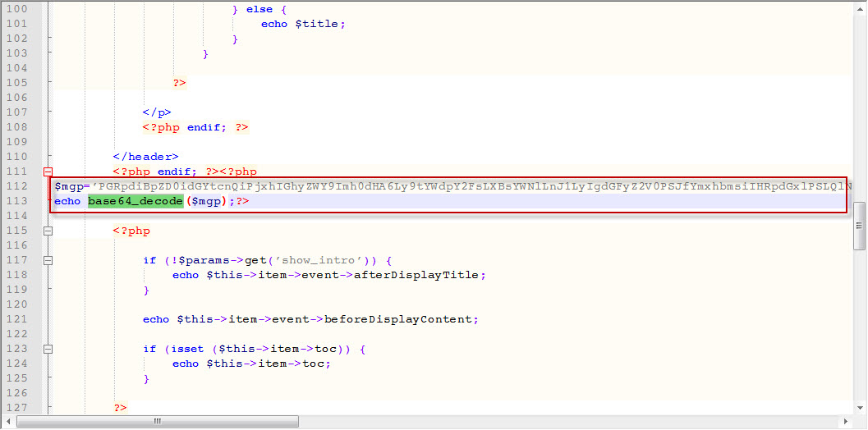The height and width of the screenshot is (430, 868).
Task: Click the ($mgp) argument on line 113
Action: 206,201
